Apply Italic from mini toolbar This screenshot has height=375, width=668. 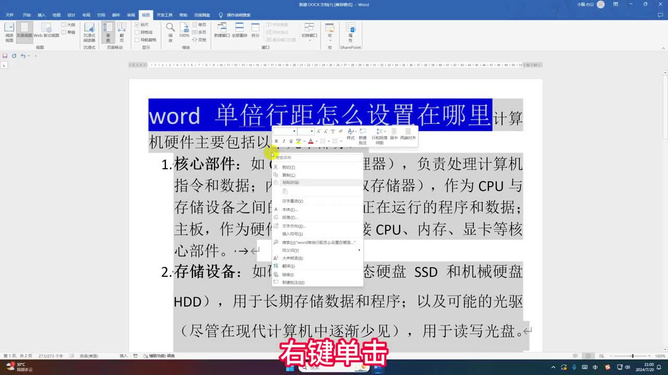point(284,141)
